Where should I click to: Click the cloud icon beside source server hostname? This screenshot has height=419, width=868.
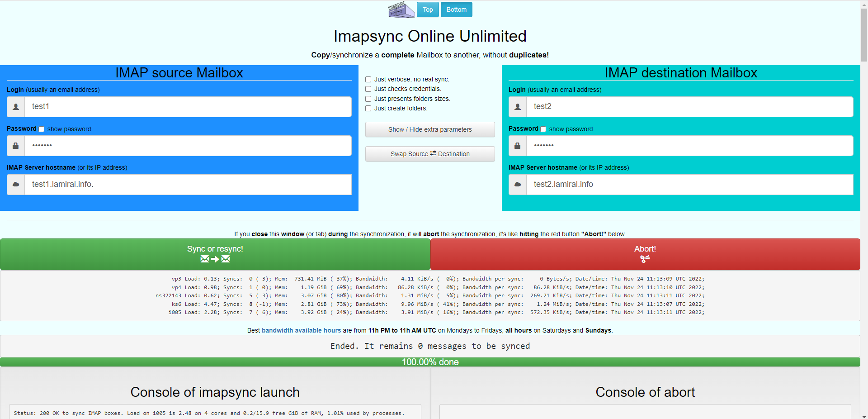coord(15,185)
